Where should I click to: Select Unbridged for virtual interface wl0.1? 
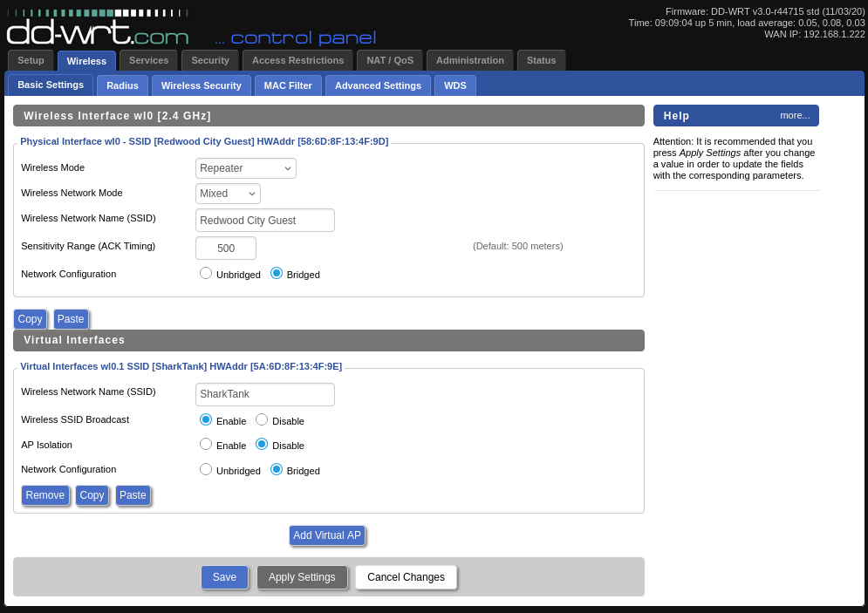206,469
